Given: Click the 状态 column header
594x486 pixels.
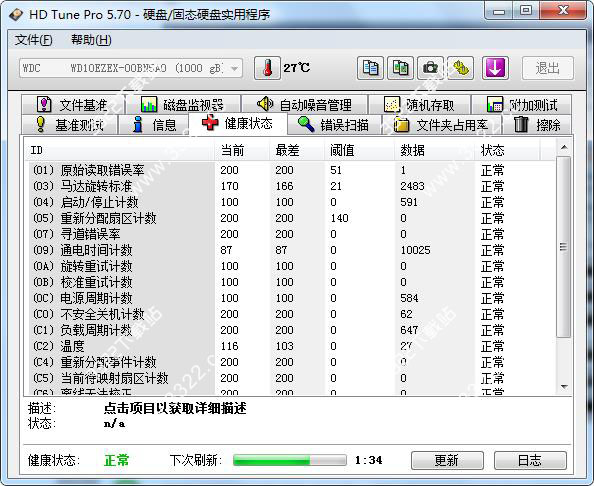Looking at the screenshot, I should [x=507, y=150].
